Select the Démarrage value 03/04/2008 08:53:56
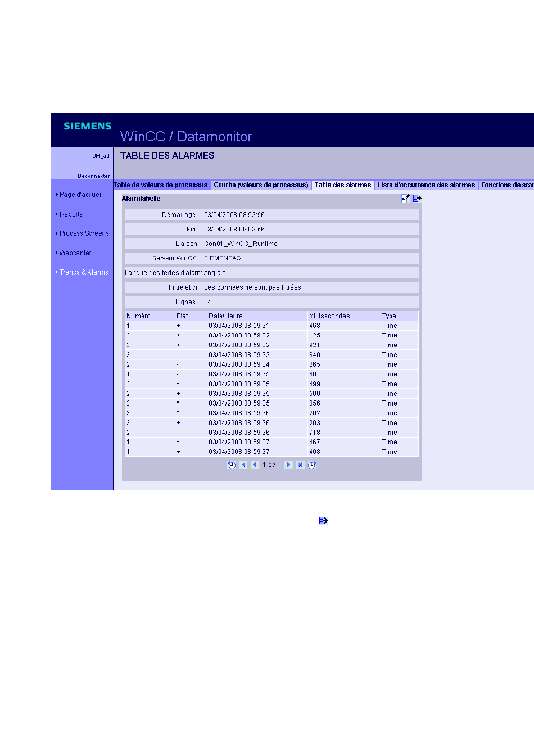Image resolution: width=534 pixels, height=756 pixels. 234,215
